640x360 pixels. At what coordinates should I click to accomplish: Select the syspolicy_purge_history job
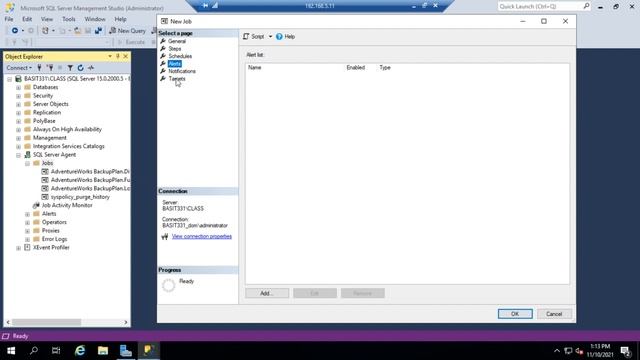tap(80, 197)
